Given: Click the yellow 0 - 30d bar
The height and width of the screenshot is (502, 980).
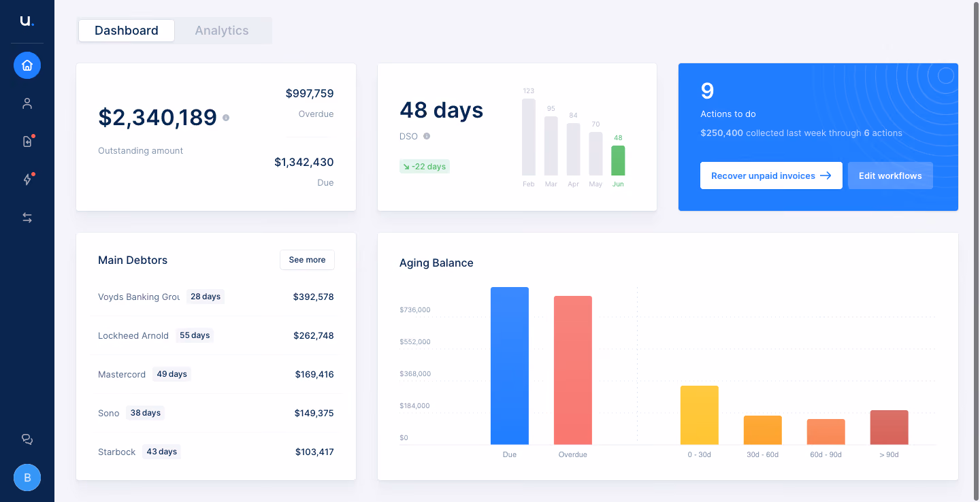Looking at the screenshot, I should (700, 415).
